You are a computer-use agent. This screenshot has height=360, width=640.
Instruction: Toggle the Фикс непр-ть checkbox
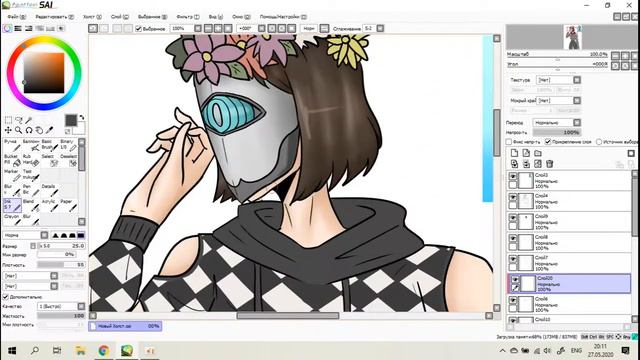pos(509,142)
